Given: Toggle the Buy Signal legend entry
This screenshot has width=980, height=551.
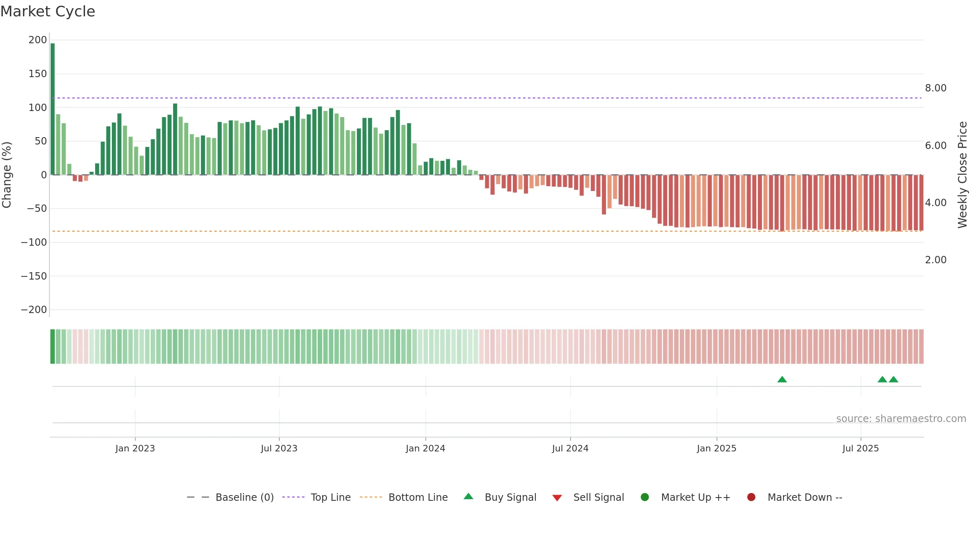Looking at the screenshot, I should pyautogui.click(x=500, y=497).
